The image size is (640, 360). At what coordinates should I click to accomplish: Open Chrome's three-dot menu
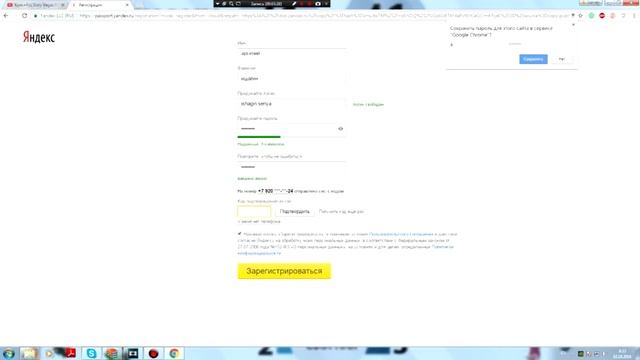634,16
